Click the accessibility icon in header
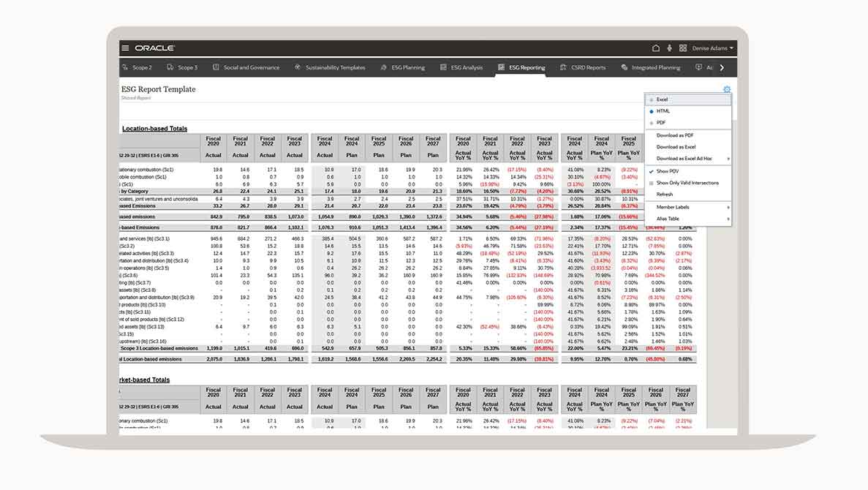This screenshot has width=868, height=490. click(x=670, y=48)
